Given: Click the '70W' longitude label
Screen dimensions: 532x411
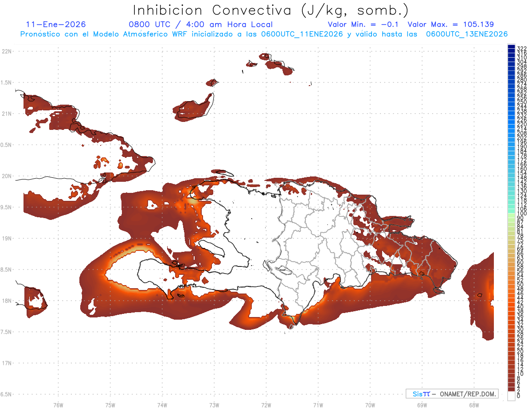Looking at the screenshot, I should [370, 405].
